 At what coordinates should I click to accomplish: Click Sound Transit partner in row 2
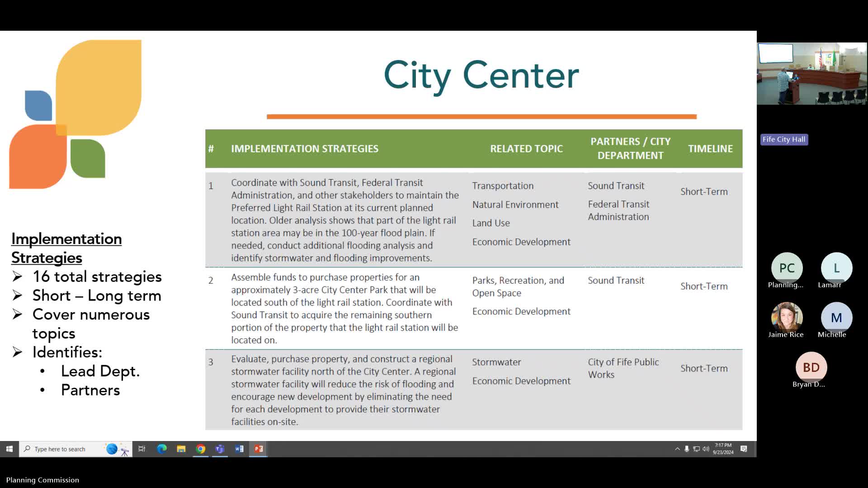(616, 281)
